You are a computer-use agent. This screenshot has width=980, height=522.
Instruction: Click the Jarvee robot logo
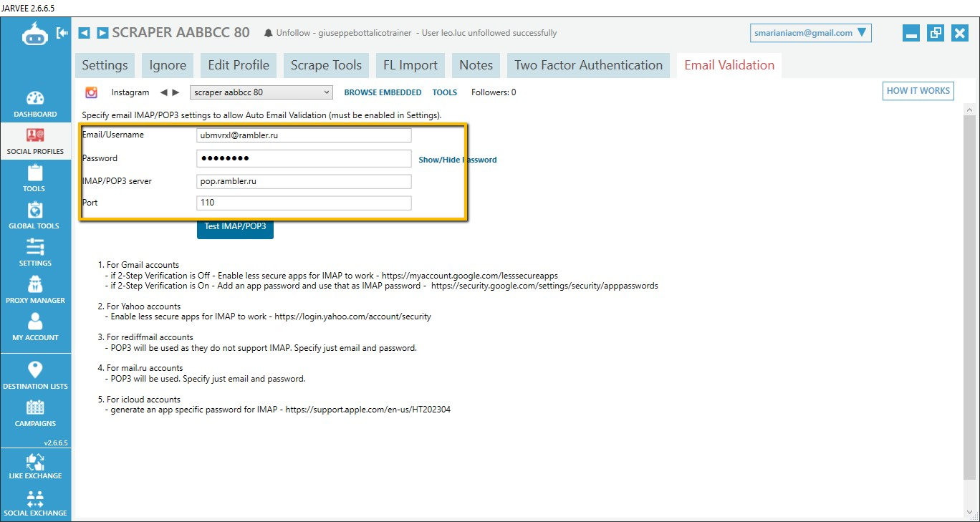[34, 34]
